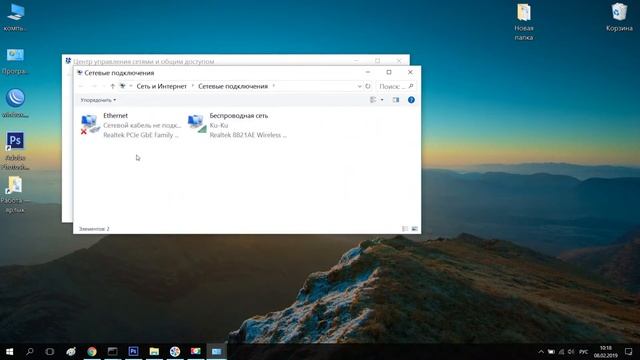
Task: Switch to large icons view in status bar
Action: pos(414,229)
